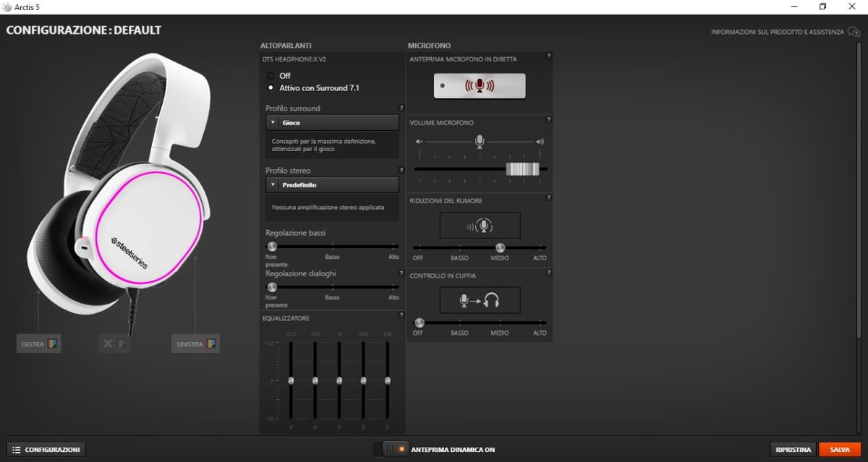Screen dimensions: 868x462
Task: Click the Regolazione dialoghi slider handle
Action: click(272, 287)
